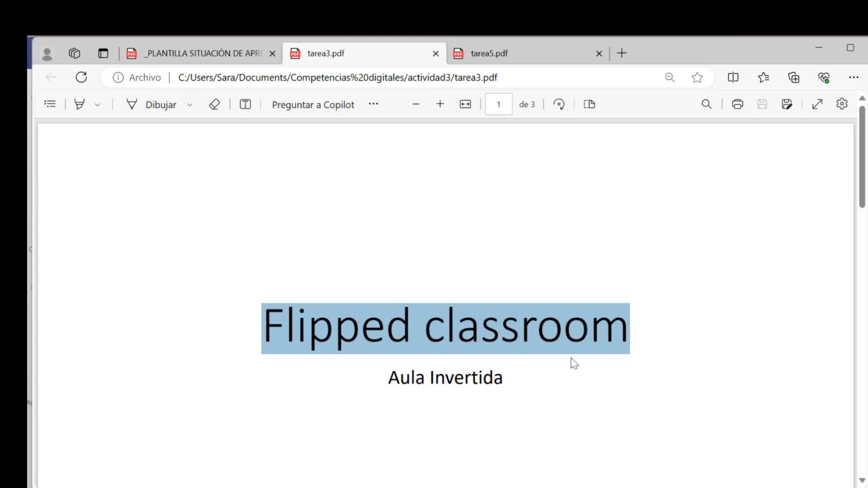Screen dimensions: 868x488
Task: Open PDF search with the magnifier icon
Action: point(706,104)
